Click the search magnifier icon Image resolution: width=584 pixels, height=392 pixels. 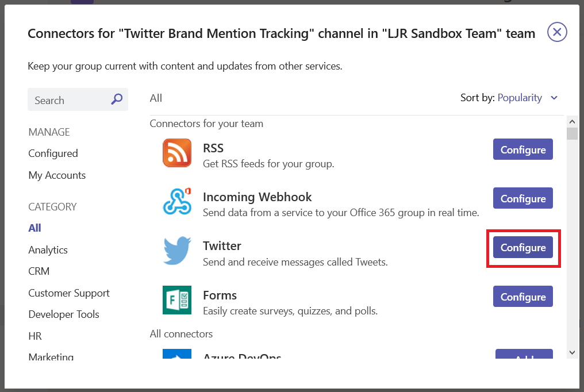(x=117, y=99)
